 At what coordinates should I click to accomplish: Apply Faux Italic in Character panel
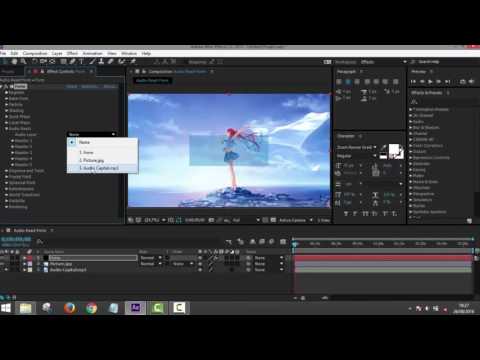(355, 213)
